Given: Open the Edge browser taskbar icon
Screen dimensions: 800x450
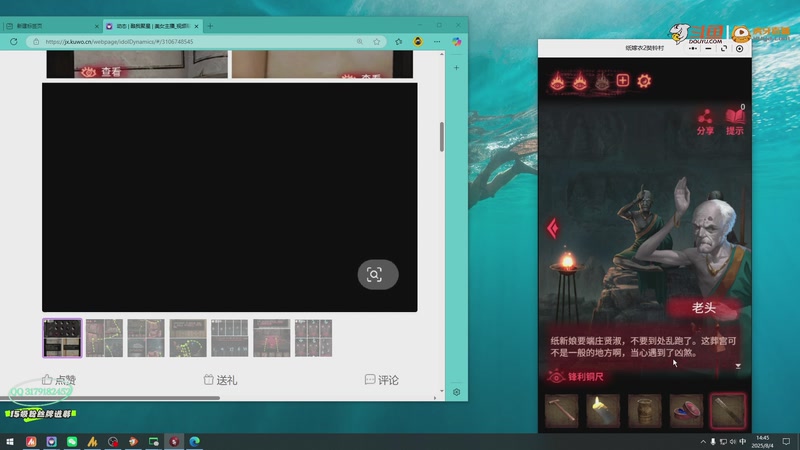Looking at the screenshot, I should (194, 441).
